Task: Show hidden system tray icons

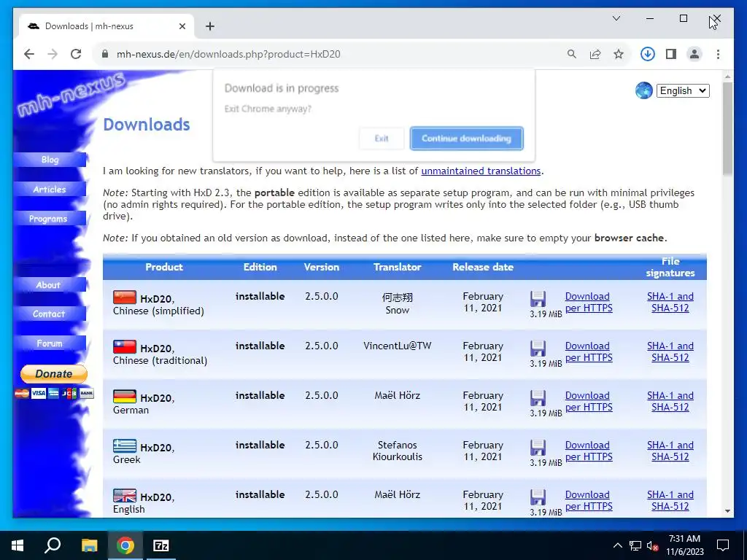Action: (x=617, y=545)
